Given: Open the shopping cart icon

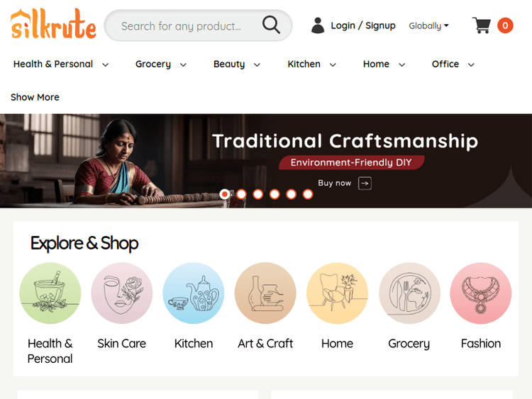Looking at the screenshot, I should pos(481,26).
